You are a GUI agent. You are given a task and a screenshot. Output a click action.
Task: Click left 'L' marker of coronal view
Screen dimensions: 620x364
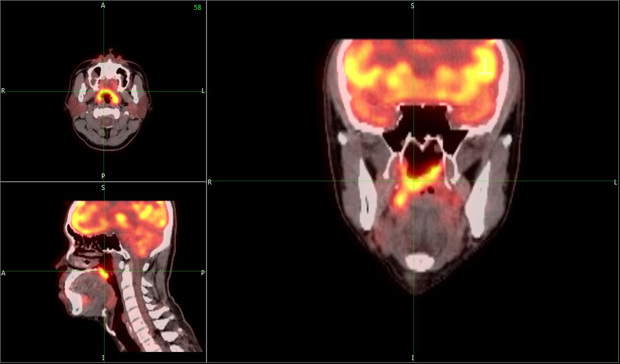click(x=616, y=182)
